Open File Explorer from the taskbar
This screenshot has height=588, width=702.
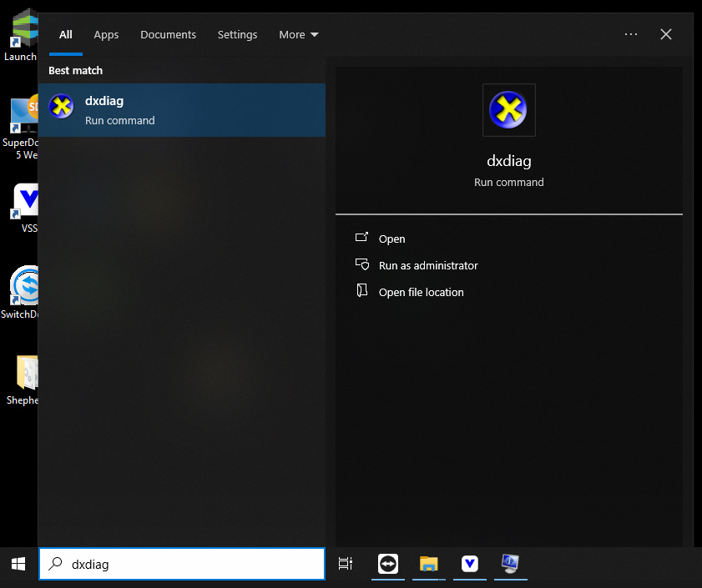coord(428,564)
